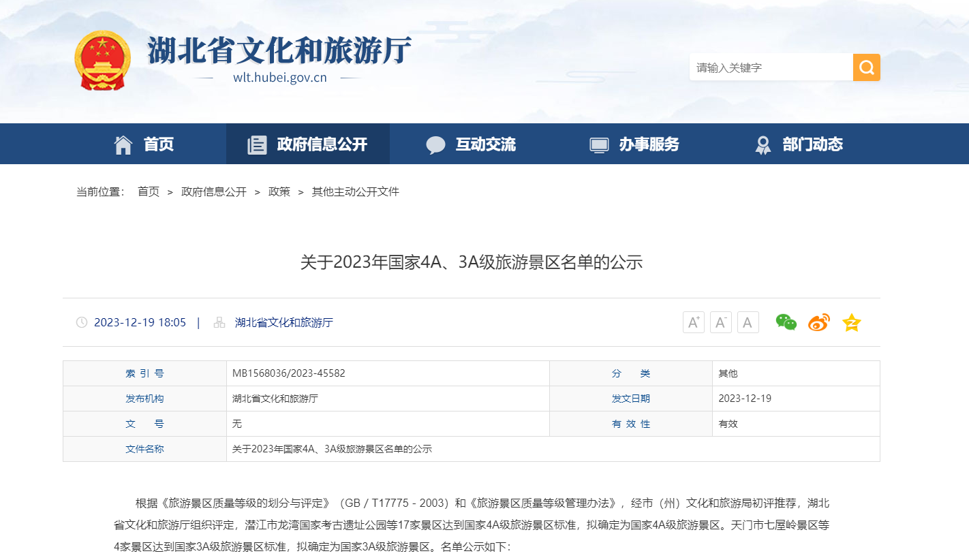Click the orange search magnifier button
Viewport: 969px width, 560px height.
pyautogui.click(x=866, y=67)
